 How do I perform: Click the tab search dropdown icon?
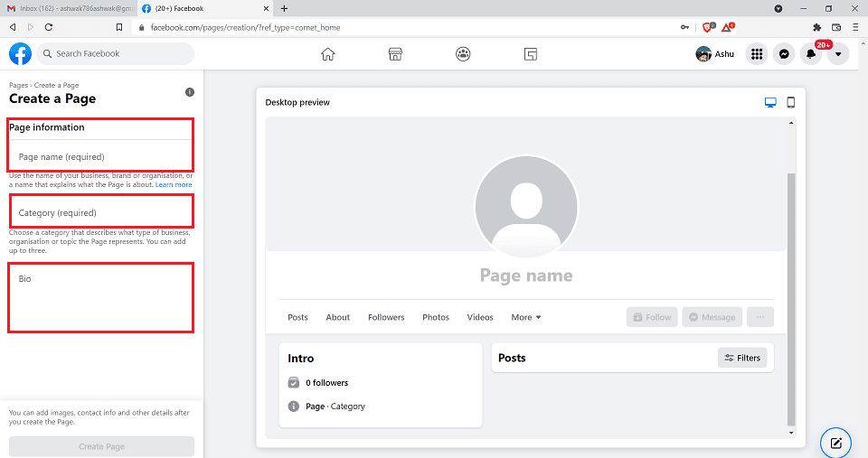(778, 8)
